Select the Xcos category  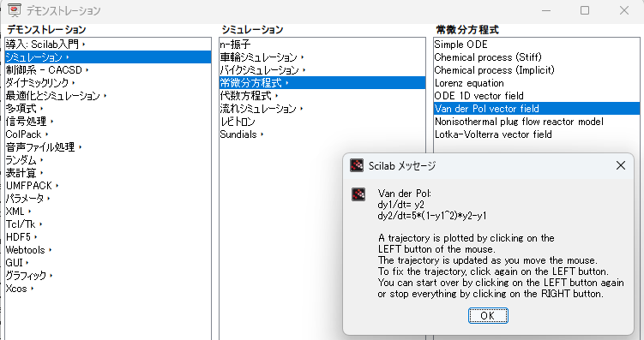point(108,289)
